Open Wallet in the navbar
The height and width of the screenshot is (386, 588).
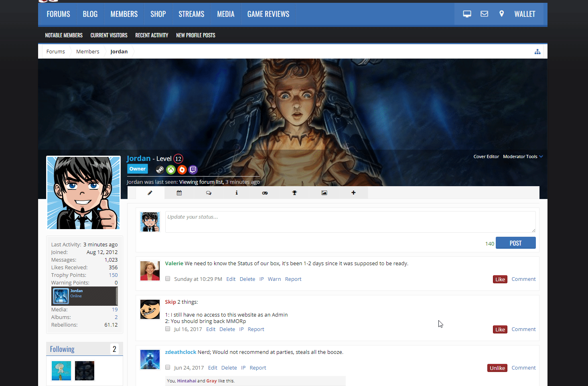tap(525, 14)
